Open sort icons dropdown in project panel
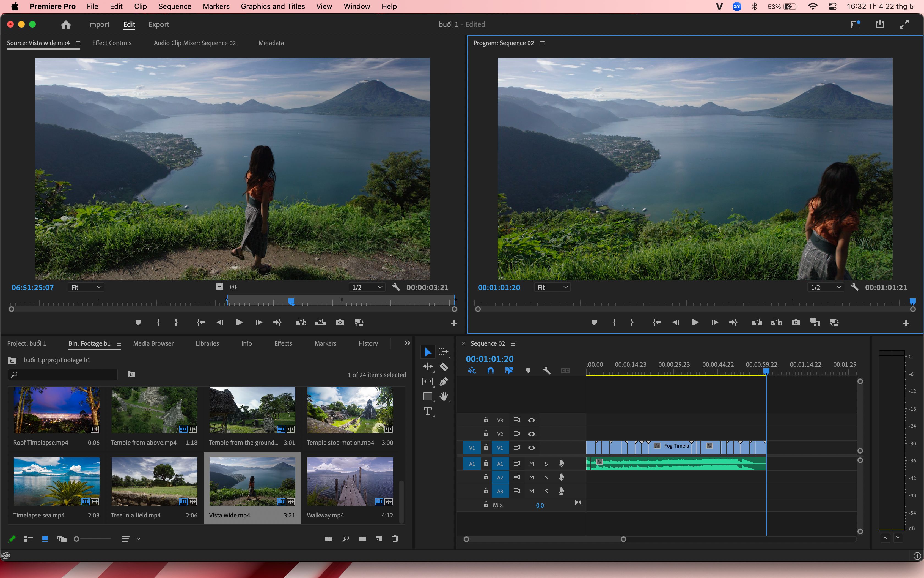924x578 pixels. pyautogui.click(x=131, y=539)
